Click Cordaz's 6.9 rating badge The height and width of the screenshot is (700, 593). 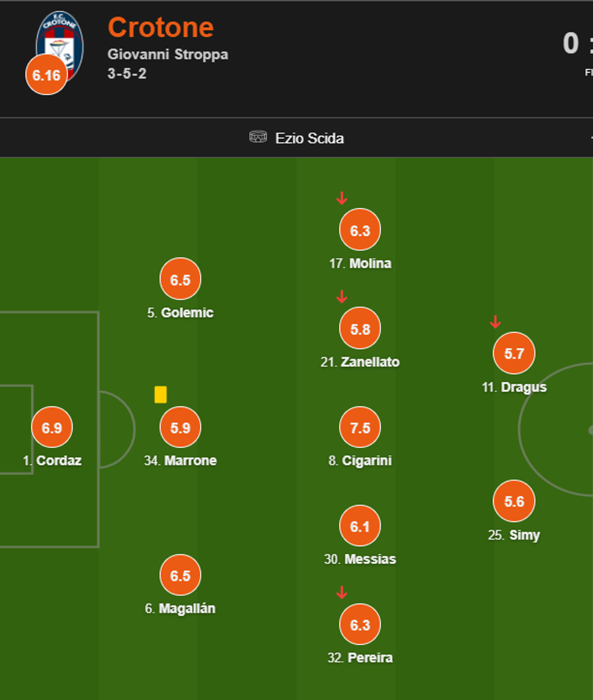click(52, 428)
